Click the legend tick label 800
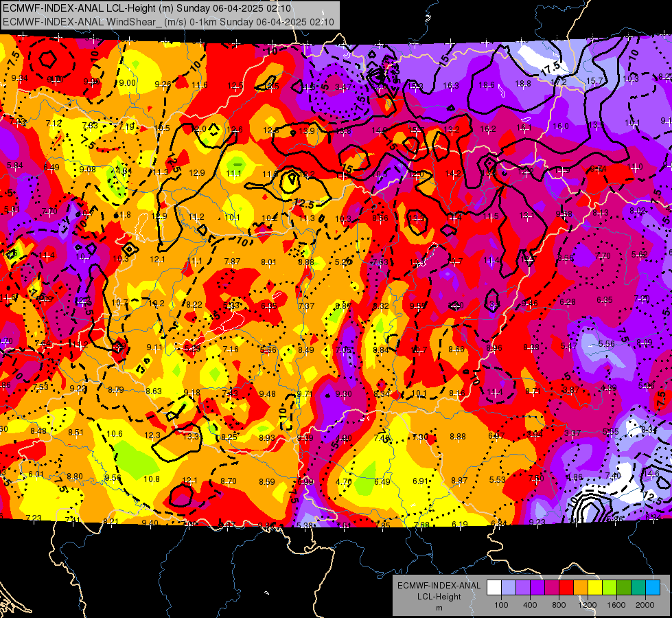 (559, 605)
